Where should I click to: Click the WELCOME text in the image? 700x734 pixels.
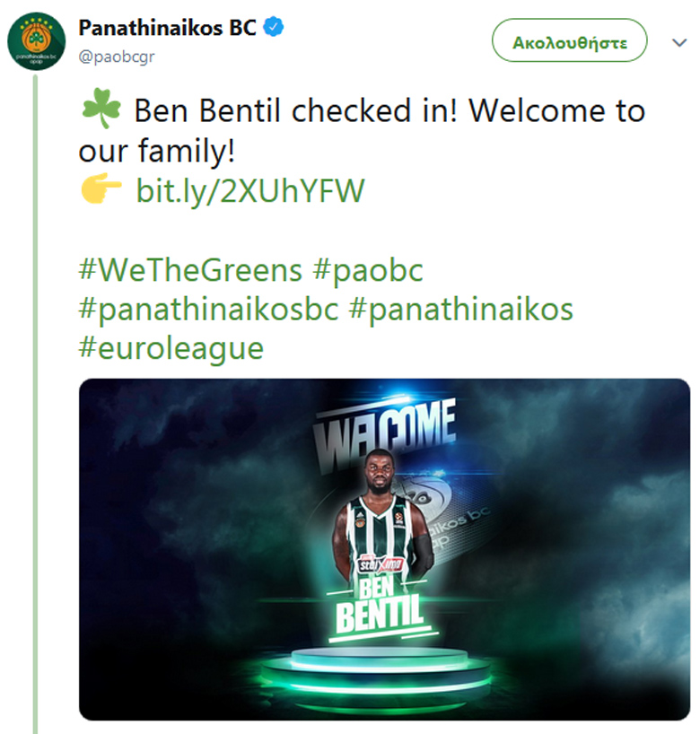(385, 433)
